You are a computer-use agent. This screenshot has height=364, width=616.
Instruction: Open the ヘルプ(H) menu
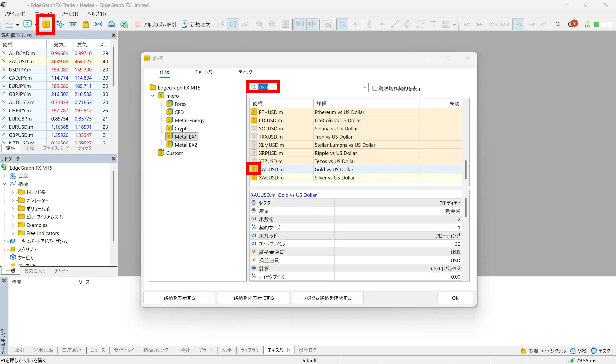coord(97,14)
